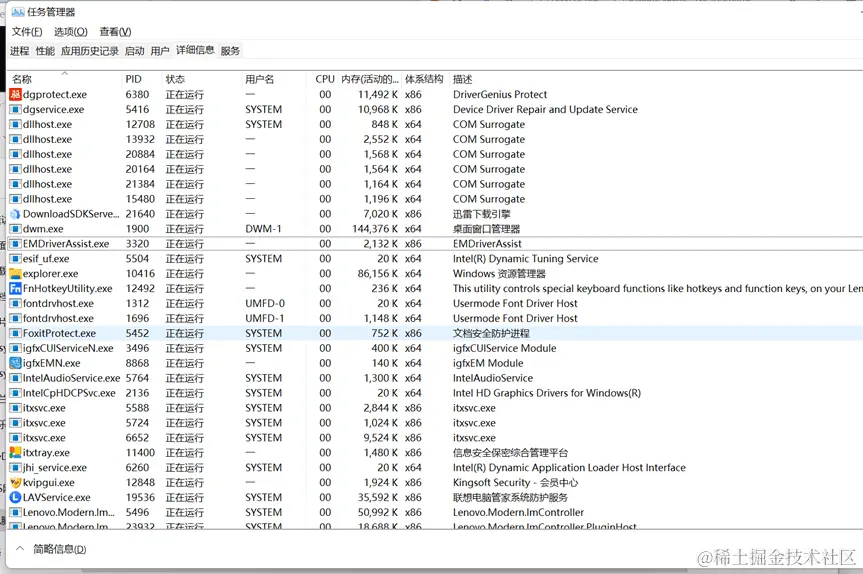This screenshot has height=574, width=863.
Task: Open the 文件(F) menu
Action: click(x=27, y=31)
